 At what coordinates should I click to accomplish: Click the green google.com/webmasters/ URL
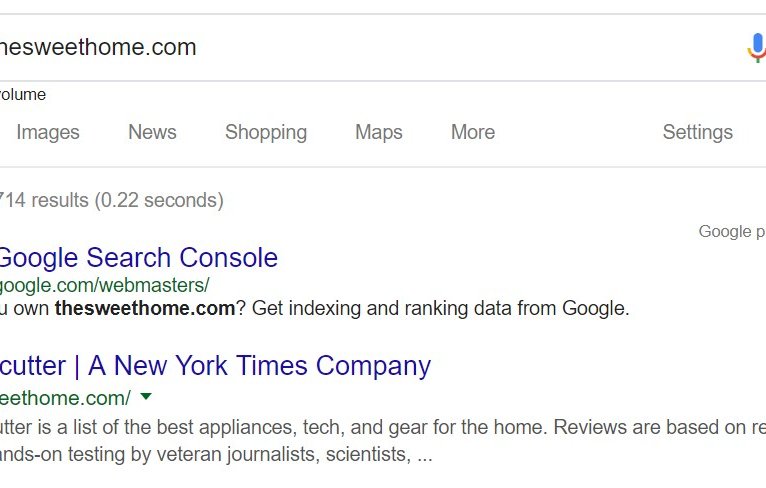tap(104, 285)
